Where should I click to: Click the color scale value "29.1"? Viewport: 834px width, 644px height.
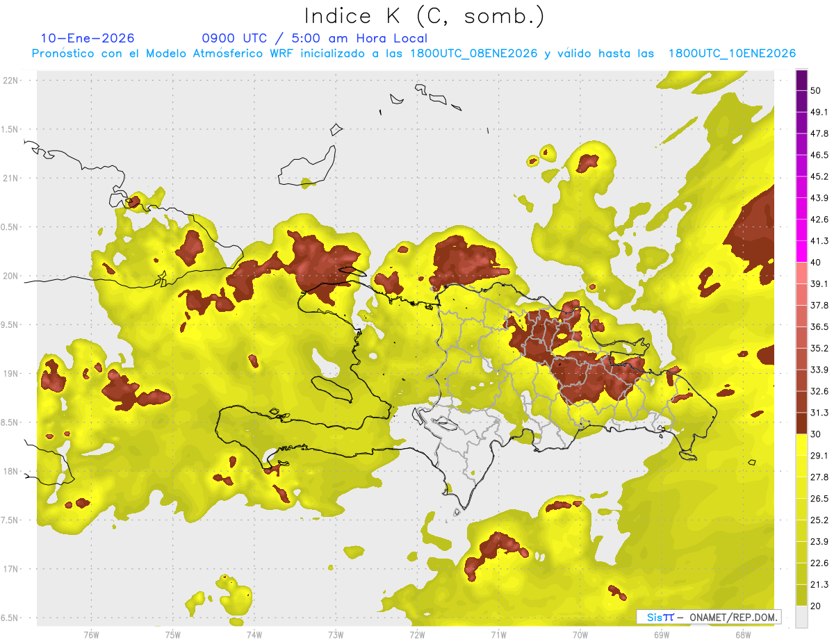pyautogui.click(x=819, y=456)
